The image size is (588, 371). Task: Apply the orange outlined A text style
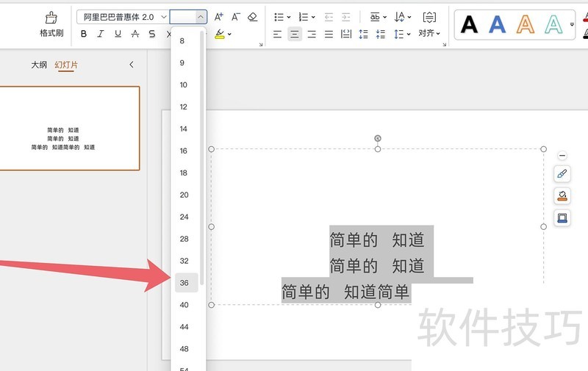(526, 25)
